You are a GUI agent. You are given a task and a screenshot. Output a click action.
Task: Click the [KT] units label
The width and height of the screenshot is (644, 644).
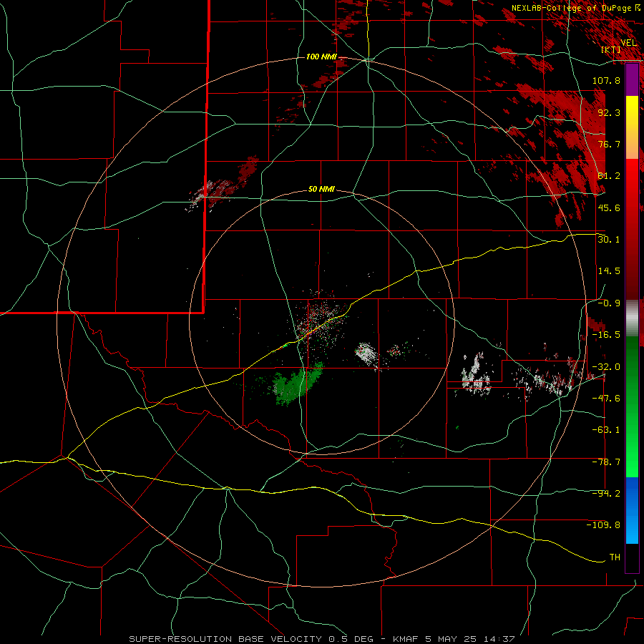pyautogui.click(x=611, y=49)
